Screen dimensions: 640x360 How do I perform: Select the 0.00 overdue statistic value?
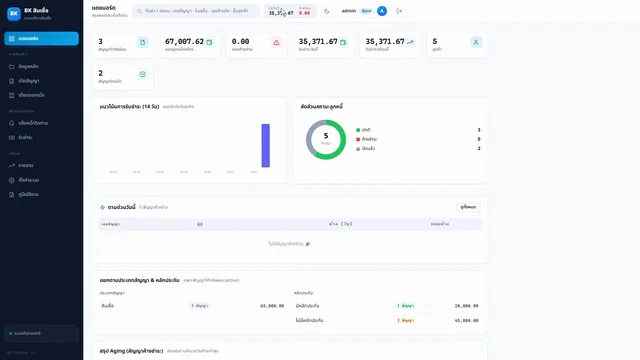point(240,42)
